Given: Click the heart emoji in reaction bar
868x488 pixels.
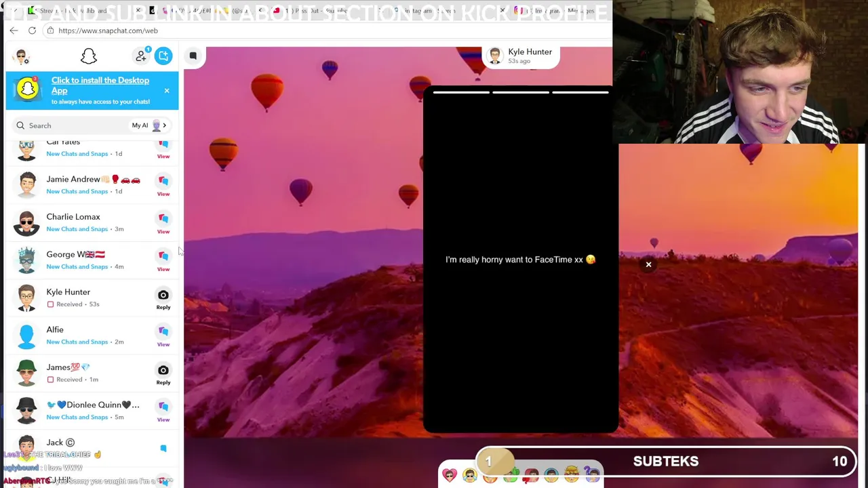Looking at the screenshot, I should (450, 475).
